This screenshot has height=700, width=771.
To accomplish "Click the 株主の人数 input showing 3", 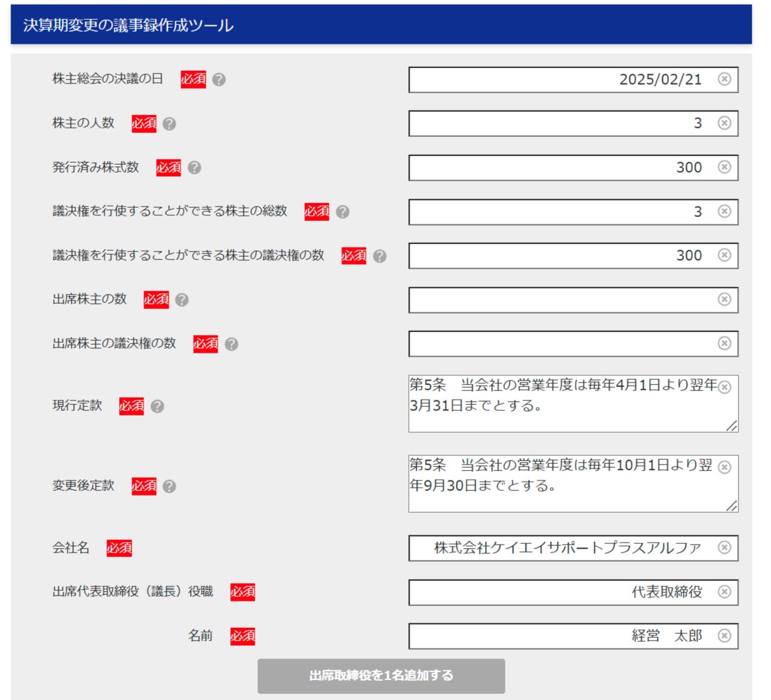I will click(573, 123).
